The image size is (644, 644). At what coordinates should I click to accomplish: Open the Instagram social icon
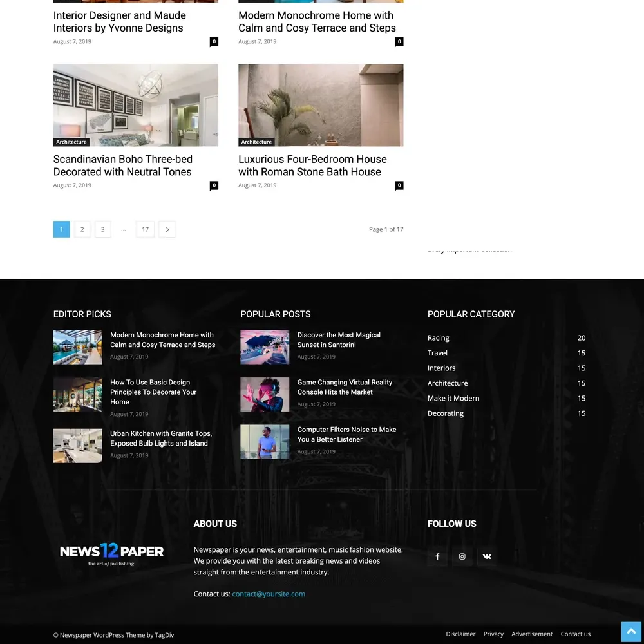(462, 556)
